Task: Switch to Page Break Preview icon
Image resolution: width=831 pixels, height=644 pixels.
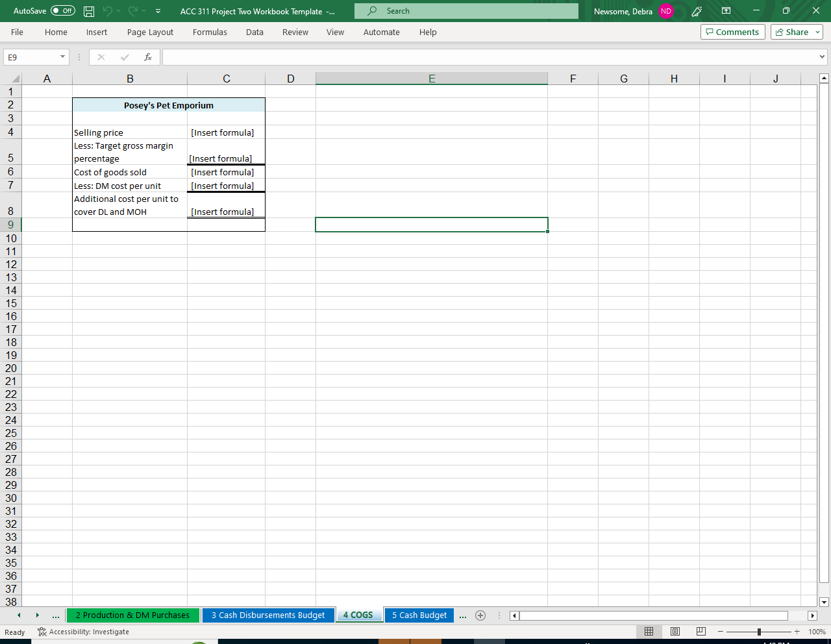Action: point(701,632)
